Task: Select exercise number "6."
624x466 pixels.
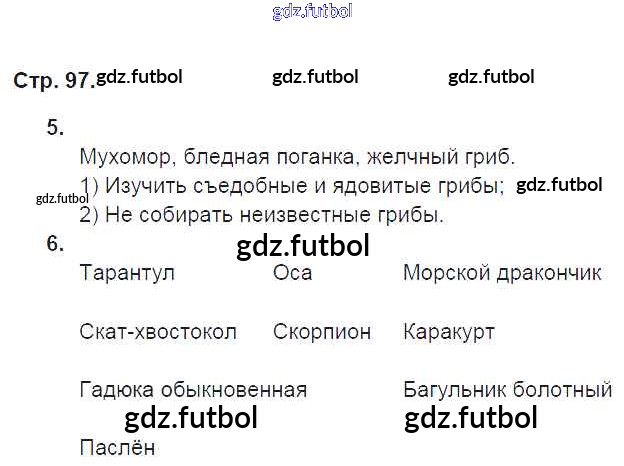Action: coord(55,243)
